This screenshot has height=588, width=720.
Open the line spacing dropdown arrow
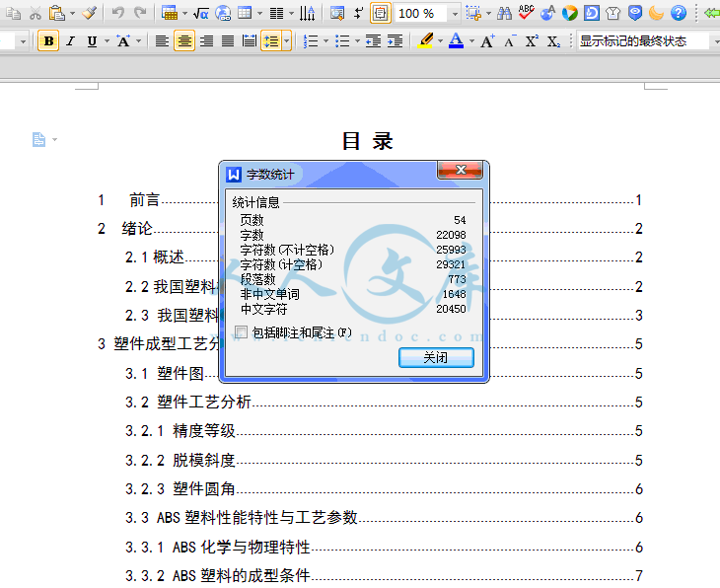click(x=287, y=40)
